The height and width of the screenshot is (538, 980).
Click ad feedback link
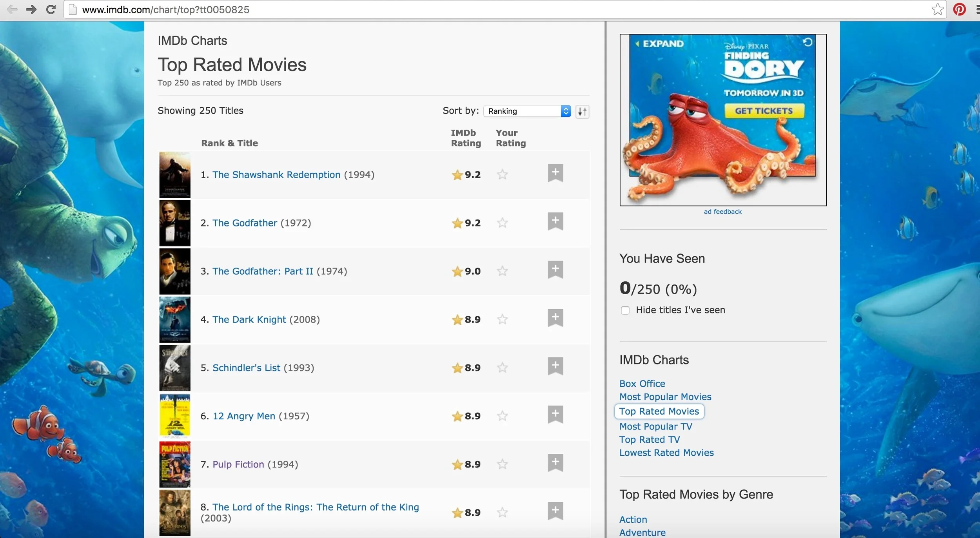[722, 212]
